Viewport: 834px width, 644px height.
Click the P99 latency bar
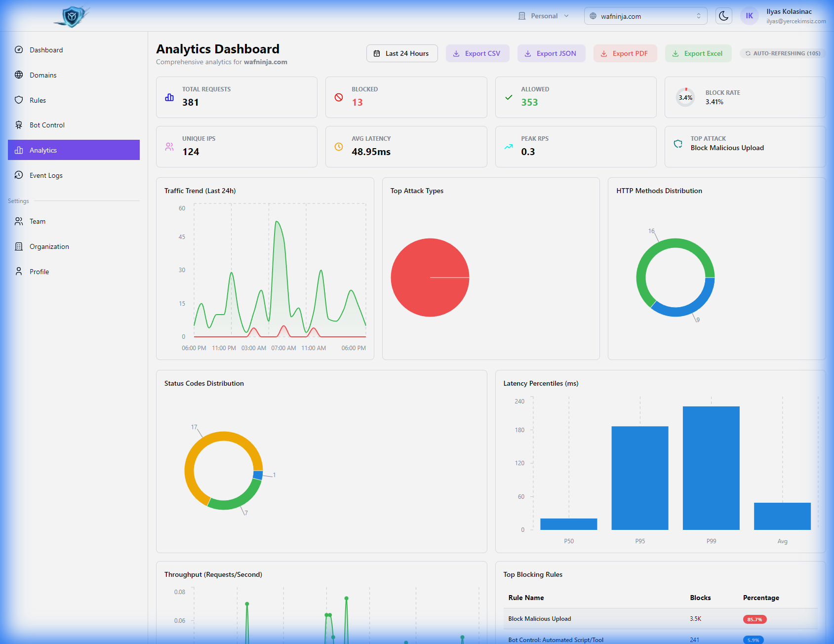(x=711, y=468)
